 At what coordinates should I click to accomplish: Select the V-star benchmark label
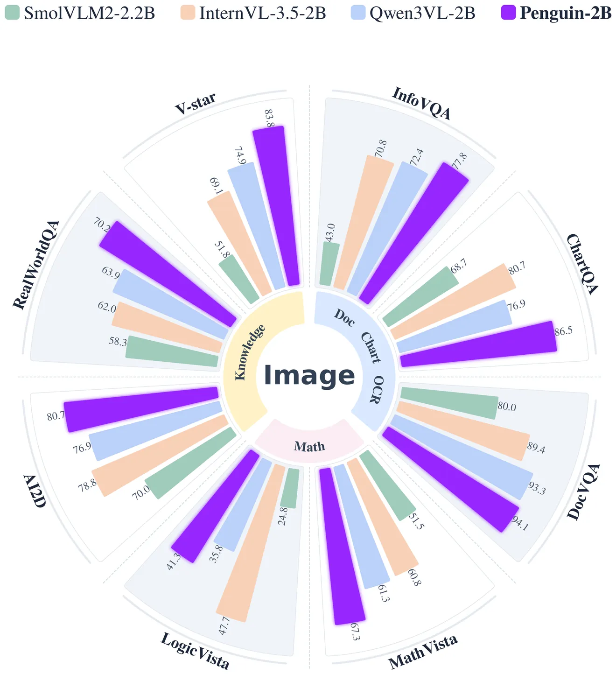(196, 104)
